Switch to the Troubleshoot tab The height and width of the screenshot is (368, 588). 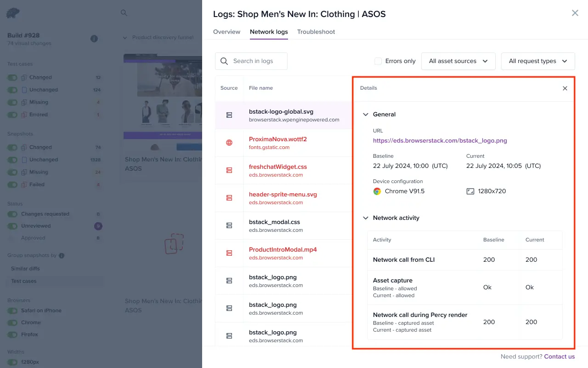(x=316, y=32)
